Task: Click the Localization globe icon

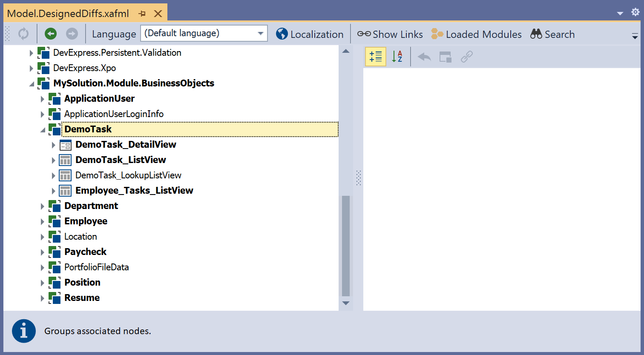Action: 282,34
